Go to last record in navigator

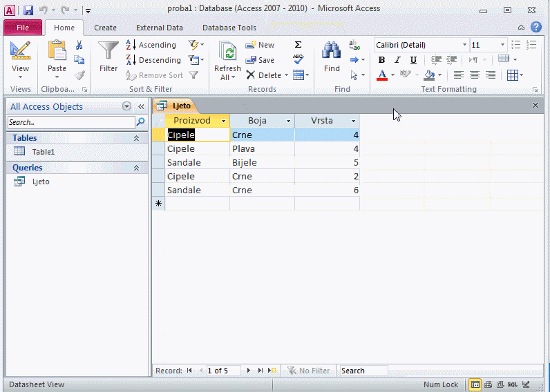pyautogui.click(x=260, y=371)
